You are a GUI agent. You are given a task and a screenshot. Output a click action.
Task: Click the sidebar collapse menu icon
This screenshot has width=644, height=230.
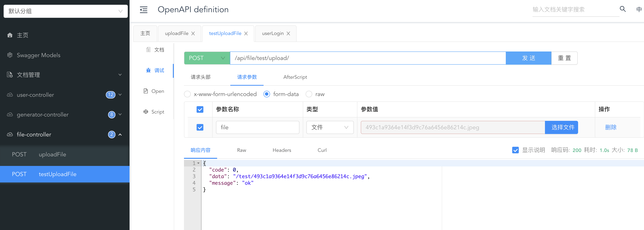click(143, 10)
